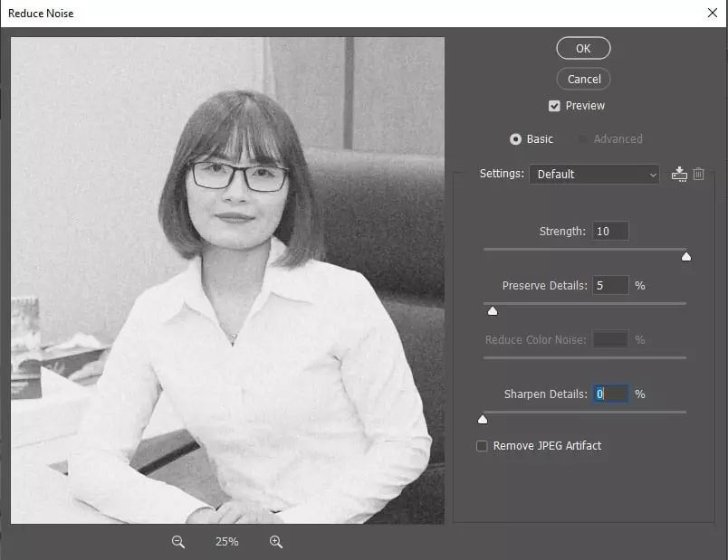Click the Reduce Color Noise field
The height and width of the screenshot is (560, 728).
pos(610,340)
